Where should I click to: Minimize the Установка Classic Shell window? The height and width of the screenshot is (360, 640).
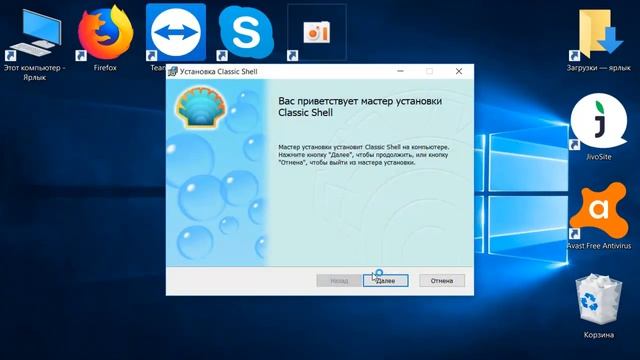[x=400, y=71]
